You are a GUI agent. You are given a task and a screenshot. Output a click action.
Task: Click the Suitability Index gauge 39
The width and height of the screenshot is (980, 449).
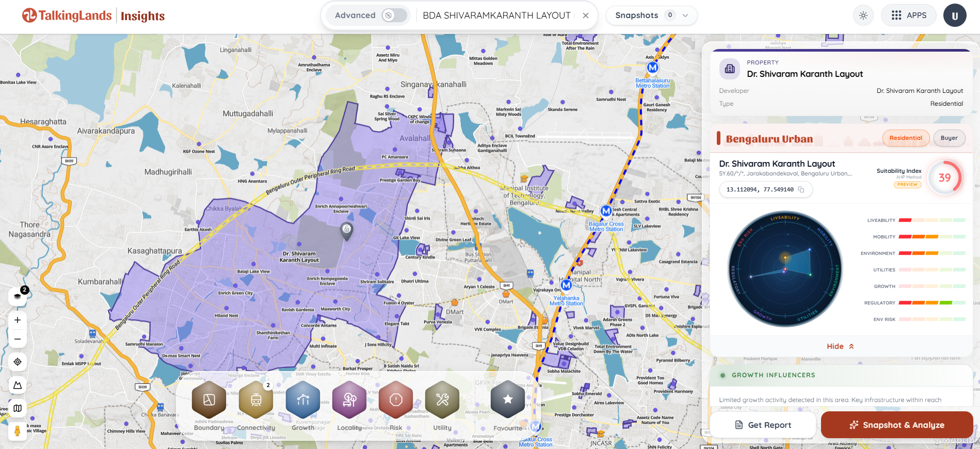click(x=944, y=178)
